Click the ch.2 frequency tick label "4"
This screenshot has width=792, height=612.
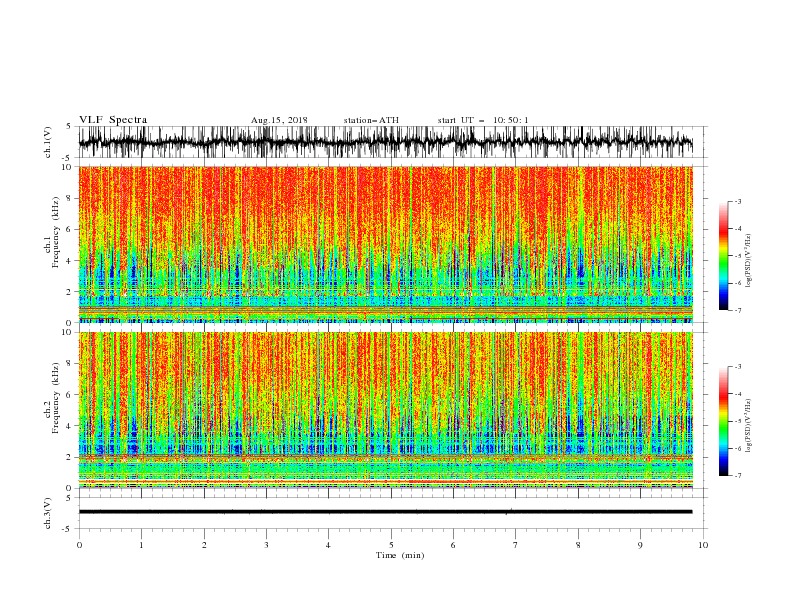pyautogui.click(x=70, y=426)
